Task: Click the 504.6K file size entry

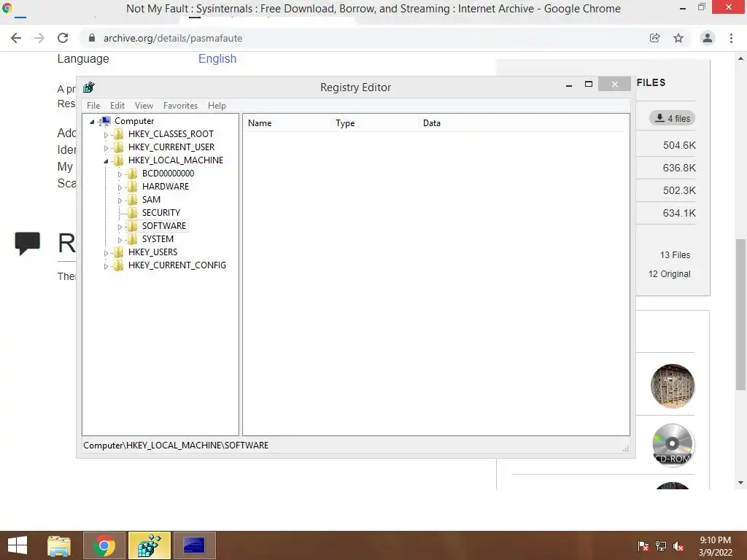Action: 679,145
